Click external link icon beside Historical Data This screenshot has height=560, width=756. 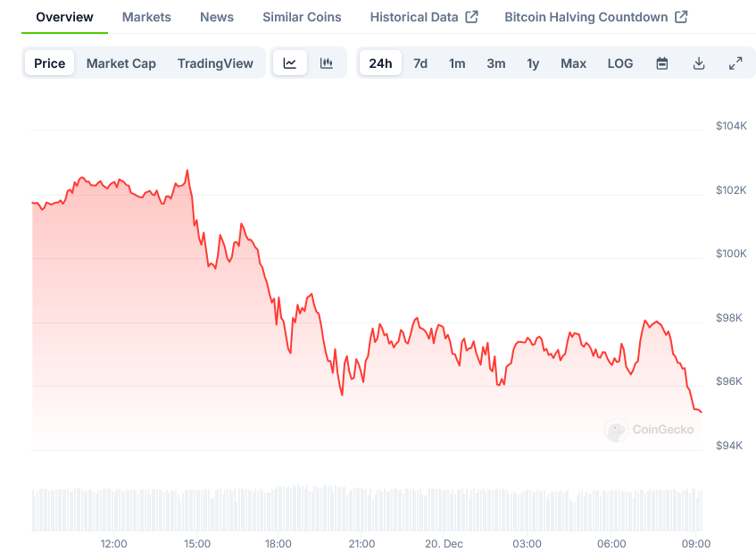pyautogui.click(x=472, y=17)
